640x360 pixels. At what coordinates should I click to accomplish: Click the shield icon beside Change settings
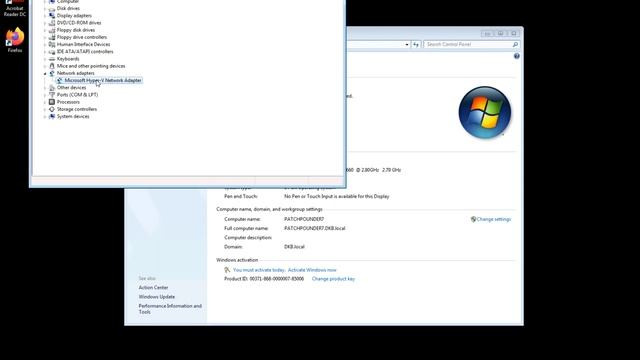tap(473, 219)
